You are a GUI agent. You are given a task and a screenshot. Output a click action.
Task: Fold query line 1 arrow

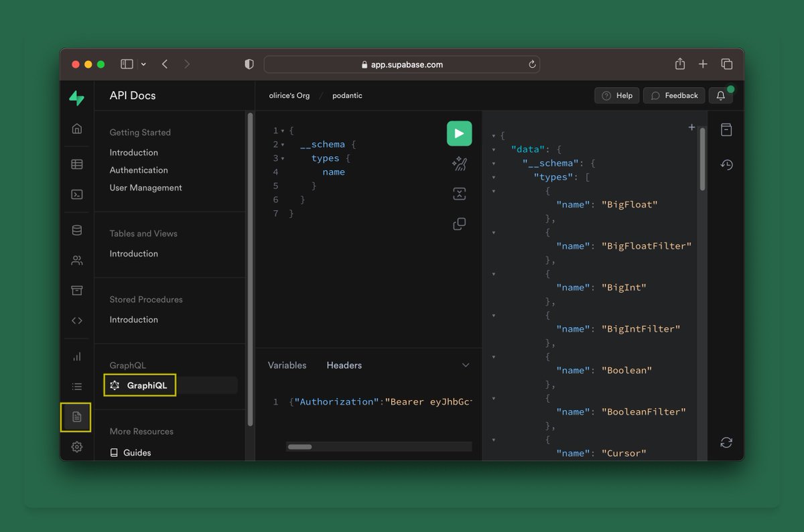tap(283, 131)
